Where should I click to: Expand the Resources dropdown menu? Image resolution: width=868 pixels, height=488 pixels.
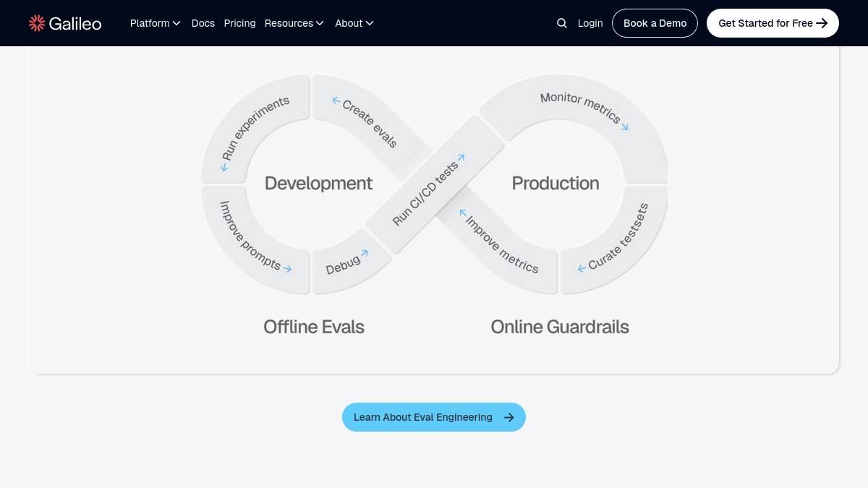[x=294, y=23]
